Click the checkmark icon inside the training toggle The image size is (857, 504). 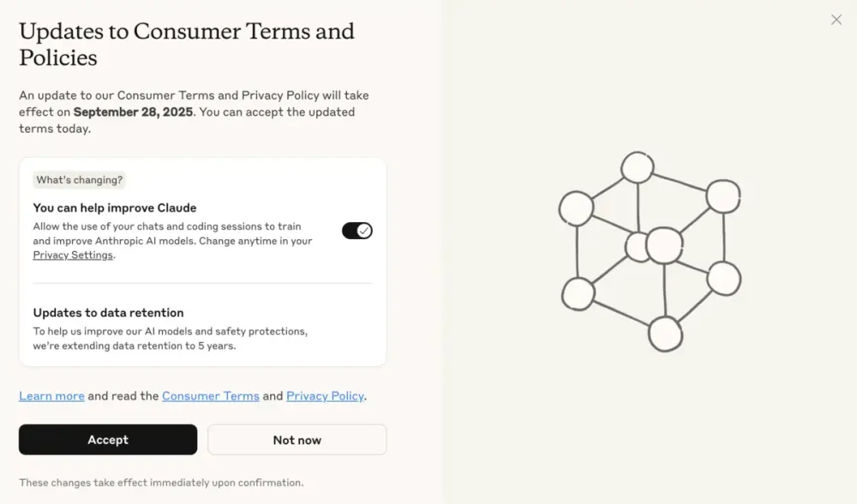click(x=363, y=231)
